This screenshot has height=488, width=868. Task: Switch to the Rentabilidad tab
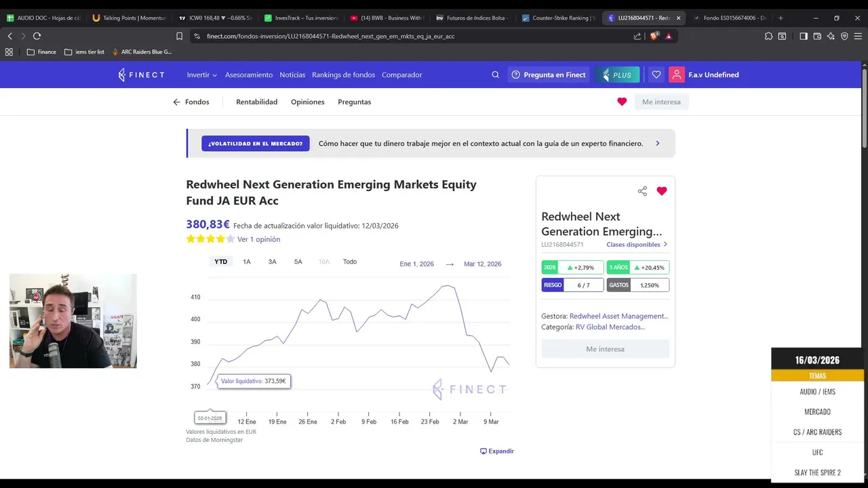point(256,102)
